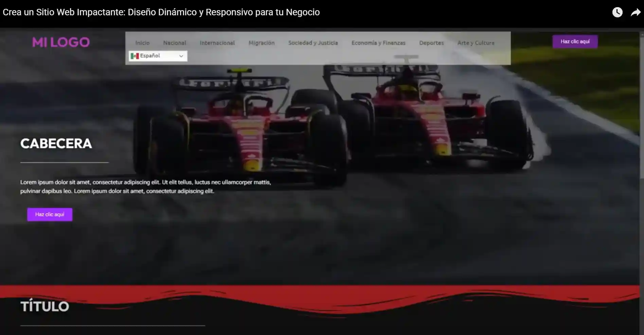Click the TÍTULO heading
The height and width of the screenshot is (335, 644).
pos(45,306)
